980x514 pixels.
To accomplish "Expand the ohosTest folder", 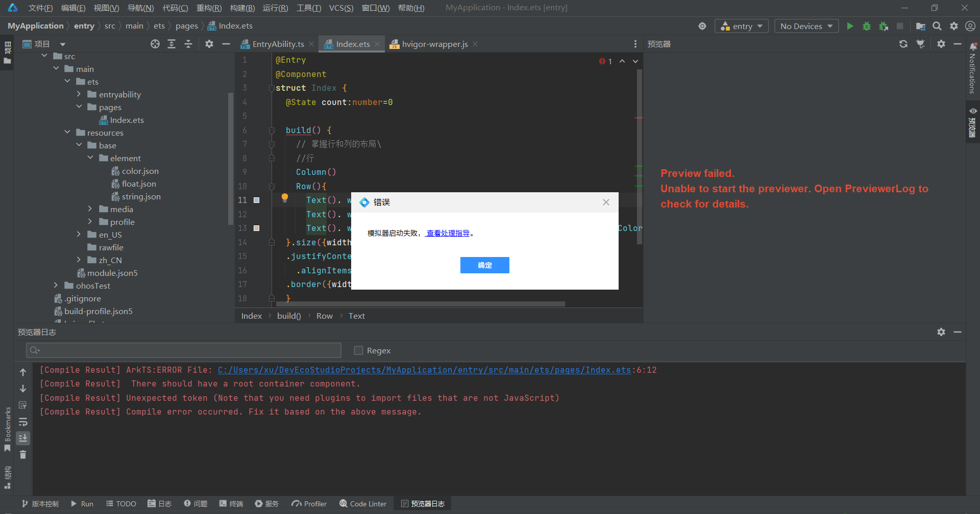I will pos(56,285).
